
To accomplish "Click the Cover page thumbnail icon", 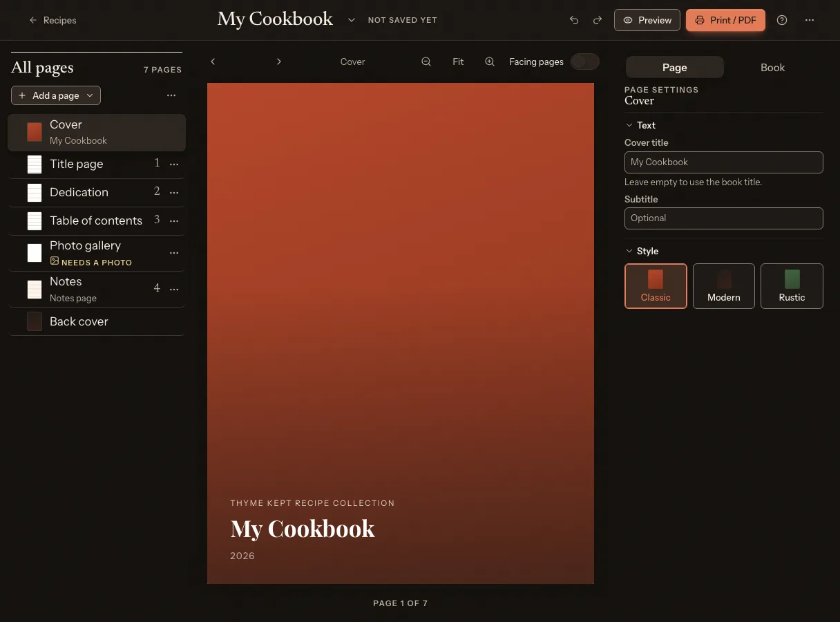I will (35, 132).
